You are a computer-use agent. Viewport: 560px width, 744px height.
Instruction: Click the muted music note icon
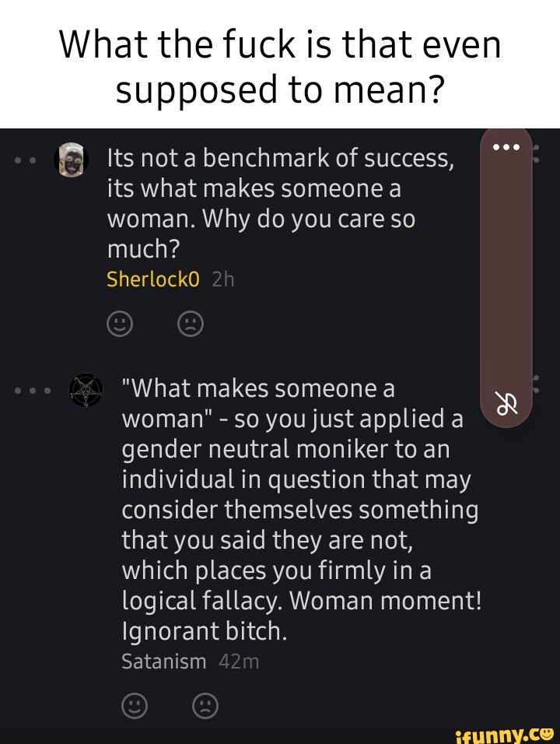(506, 404)
